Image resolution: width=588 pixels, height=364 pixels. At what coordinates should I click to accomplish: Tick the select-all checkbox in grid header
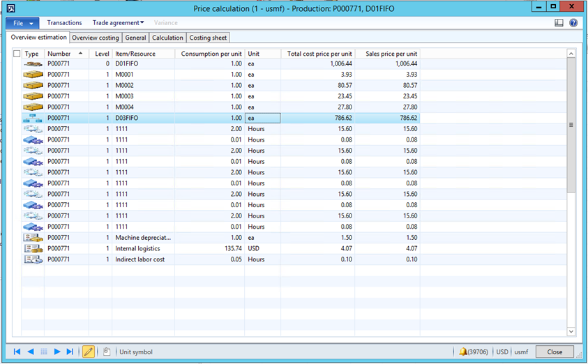click(17, 54)
